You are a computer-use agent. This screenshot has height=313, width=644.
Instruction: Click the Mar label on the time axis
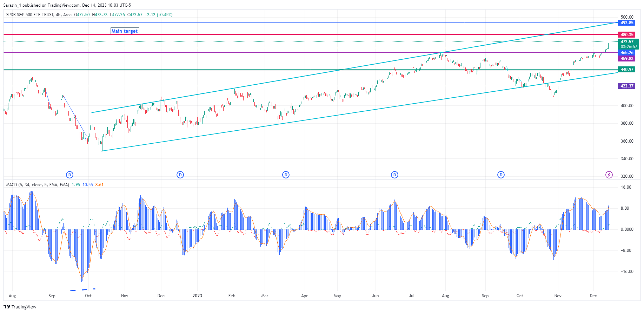point(265,296)
